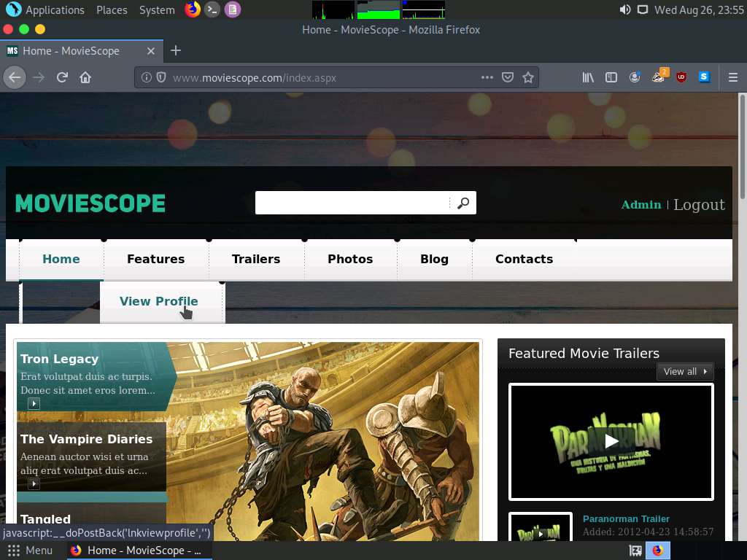The image size is (747, 560).
Task: Select View Profile under Admin
Action: point(158,301)
